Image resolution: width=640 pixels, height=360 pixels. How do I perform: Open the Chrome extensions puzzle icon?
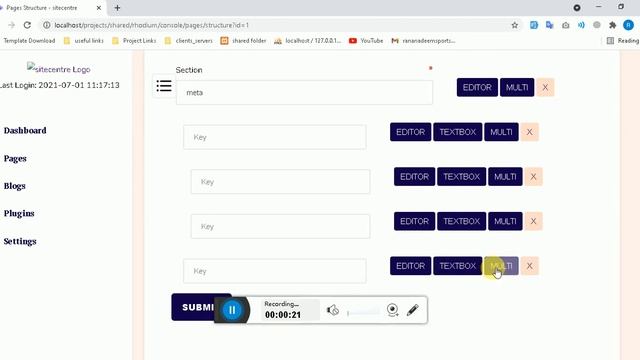(x=612, y=25)
